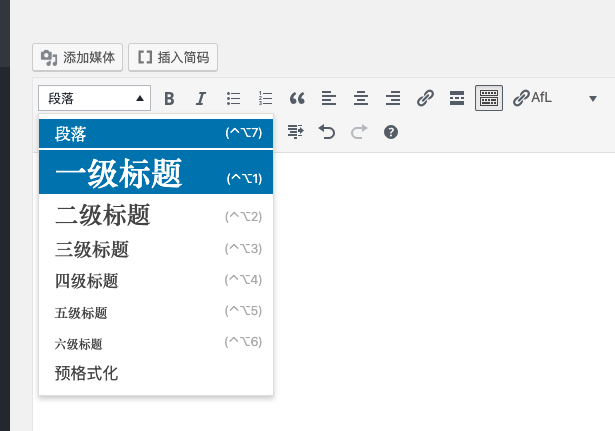The height and width of the screenshot is (431, 615).
Task: Align text center
Action: click(x=361, y=98)
